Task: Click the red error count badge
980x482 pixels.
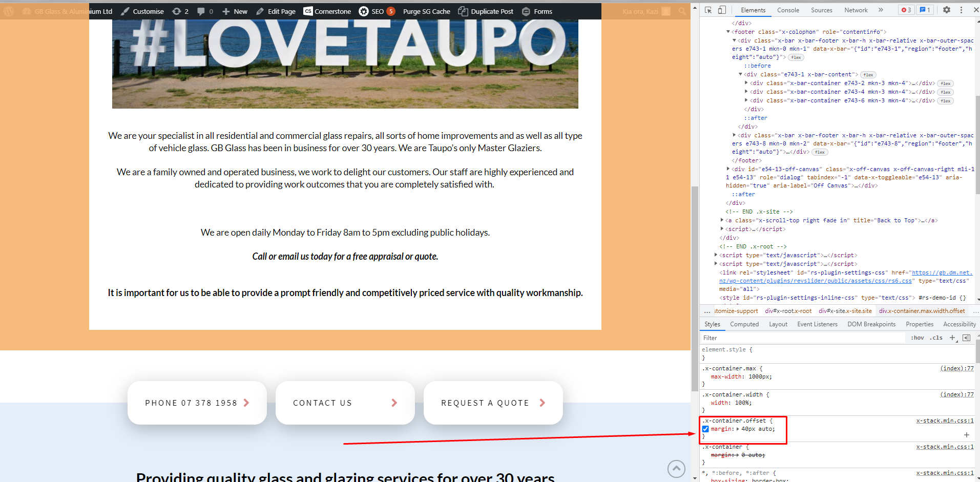Action: [x=906, y=10]
